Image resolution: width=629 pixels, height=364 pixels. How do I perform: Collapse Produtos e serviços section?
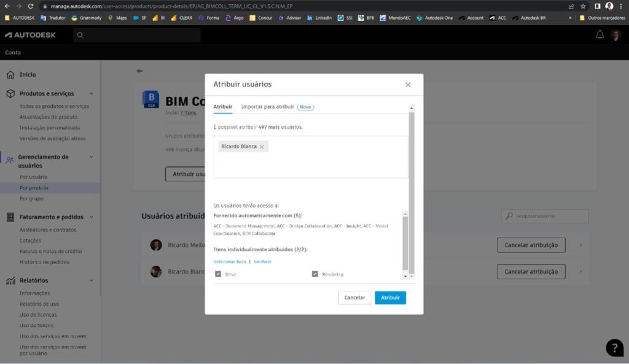tap(92, 93)
